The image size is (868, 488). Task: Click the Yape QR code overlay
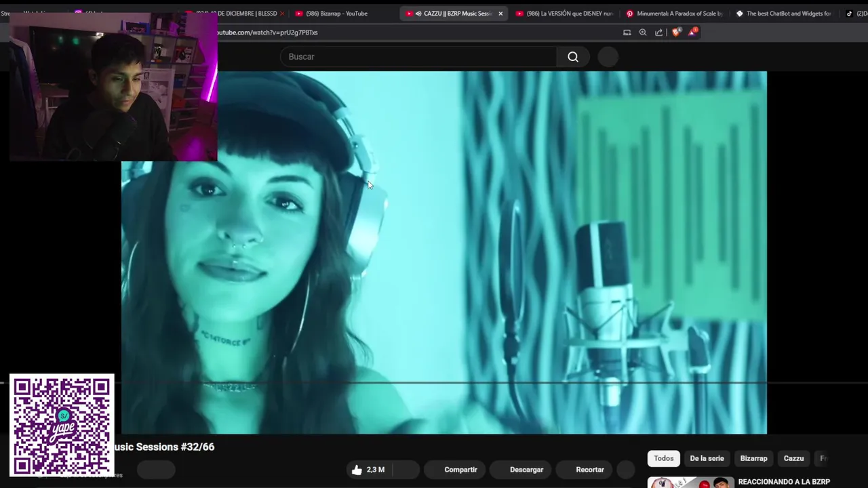(62, 425)
